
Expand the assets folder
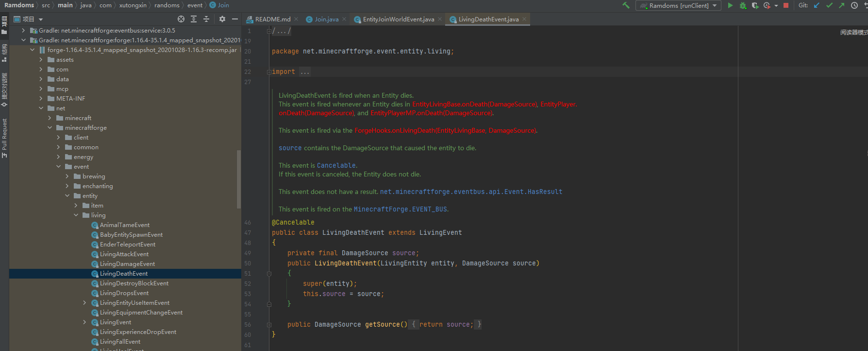coord(41,59)
